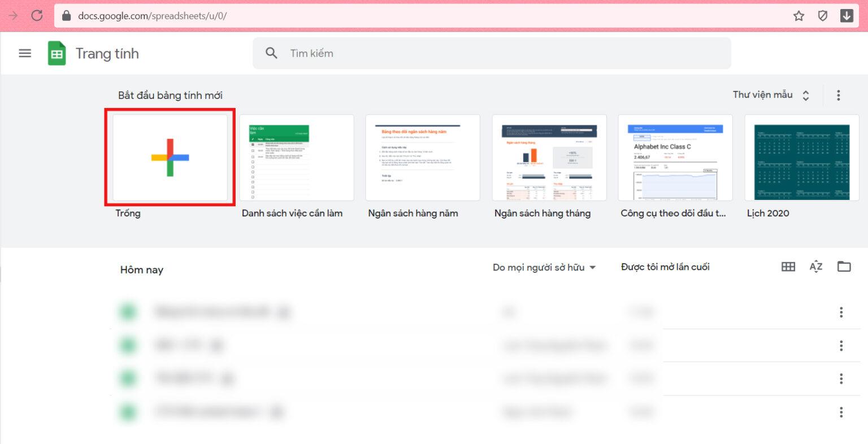This screenshot has width=868, height=444.
Task: Open the shield extension icon
Action: point(823,16)
